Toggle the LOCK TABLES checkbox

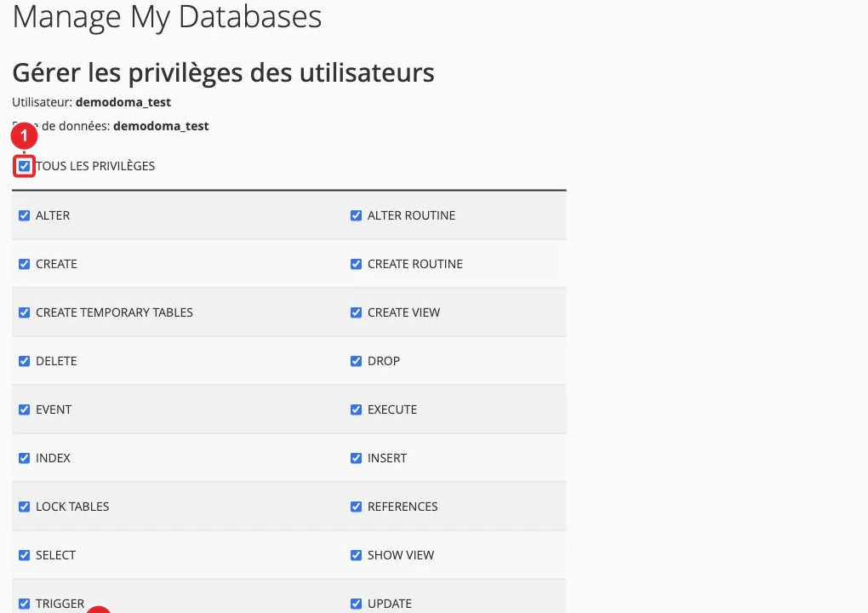coord(25,507)
